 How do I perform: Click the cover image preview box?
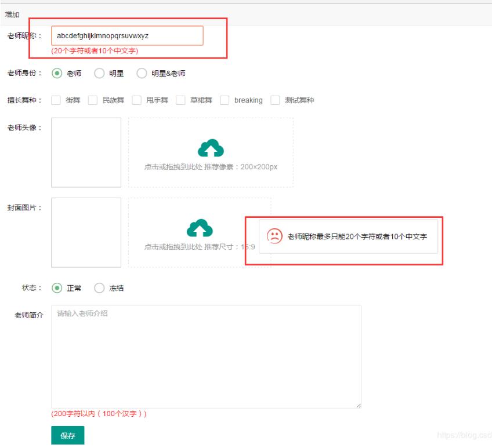coord(86,232)
